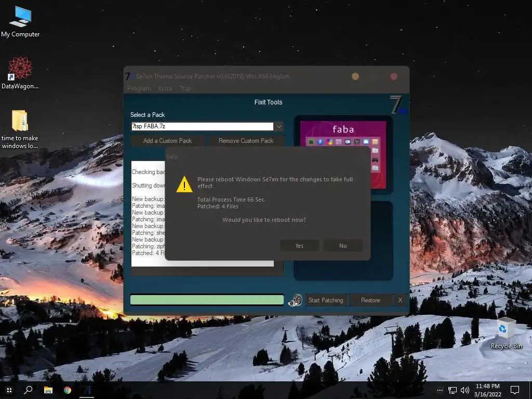
Task: Open the DataWagon desktop shortcut
Action: [20, 73]
